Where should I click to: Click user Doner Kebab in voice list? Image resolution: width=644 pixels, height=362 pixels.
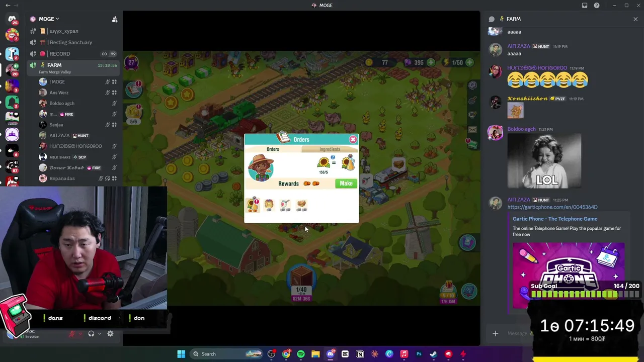click(66, 167)
